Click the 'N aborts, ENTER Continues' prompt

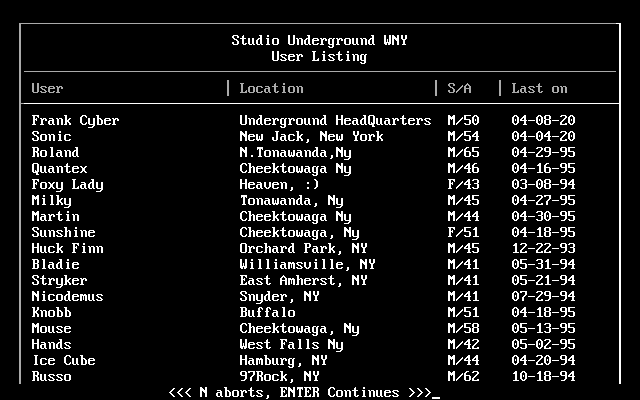(299, 392)
